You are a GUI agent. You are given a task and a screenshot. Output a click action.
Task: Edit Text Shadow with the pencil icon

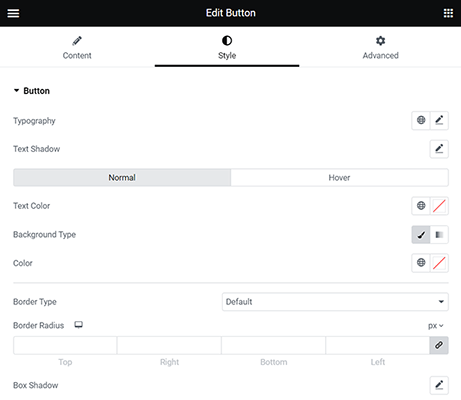tap(439, 149)
